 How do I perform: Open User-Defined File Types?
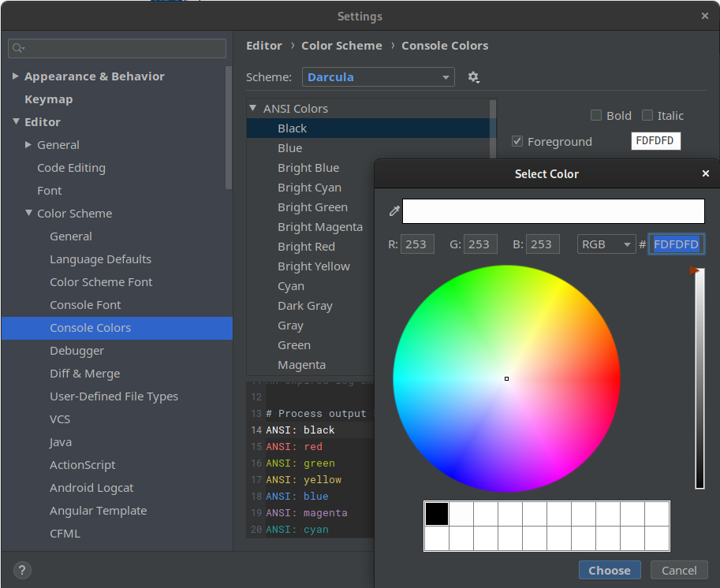[x=114, y=396]
